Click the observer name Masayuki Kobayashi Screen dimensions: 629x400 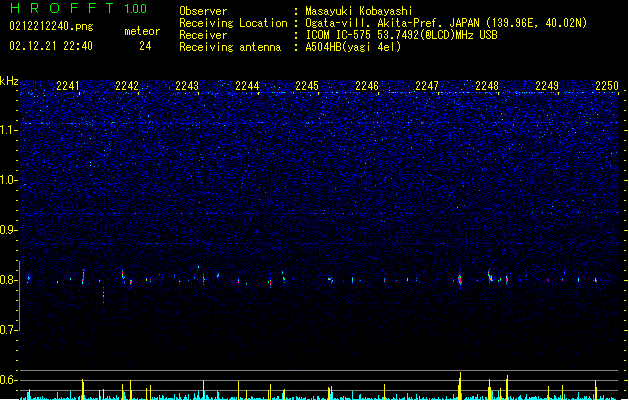pyautogui.click(x=359, y=11)
